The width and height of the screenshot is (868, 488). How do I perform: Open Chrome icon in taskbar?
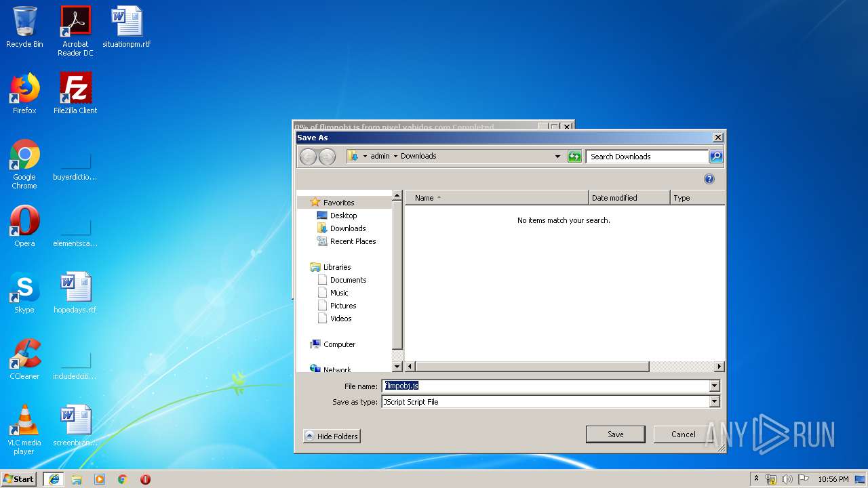point(123,479)
